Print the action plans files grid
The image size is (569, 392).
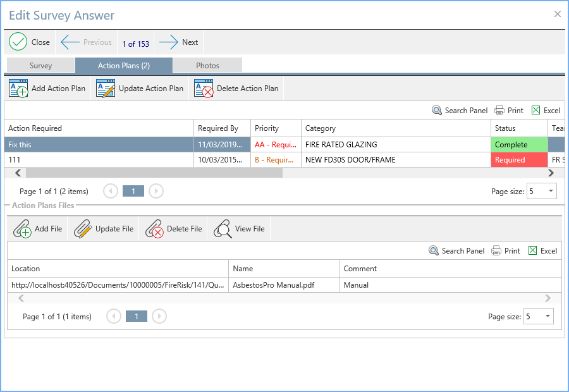pyautogui.click(x=506, y=251)
